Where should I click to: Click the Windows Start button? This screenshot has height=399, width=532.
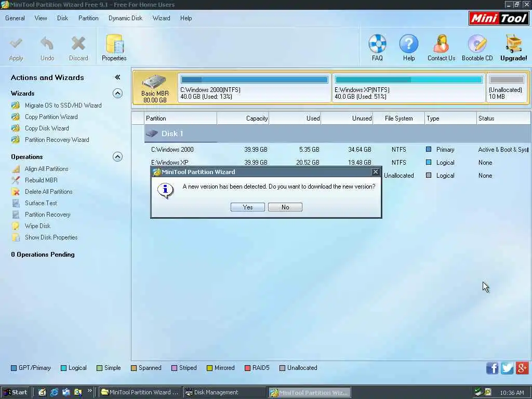point(15,393)
